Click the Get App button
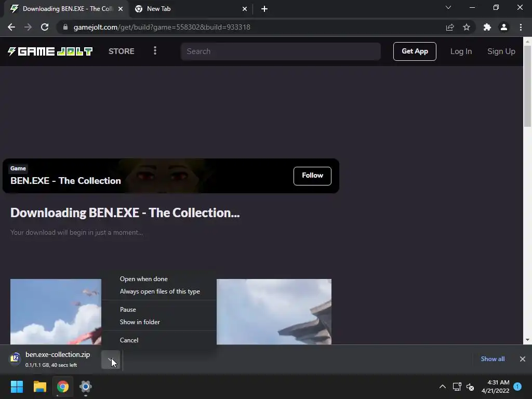Screen dimensions: 532x399 pos(415,51)
